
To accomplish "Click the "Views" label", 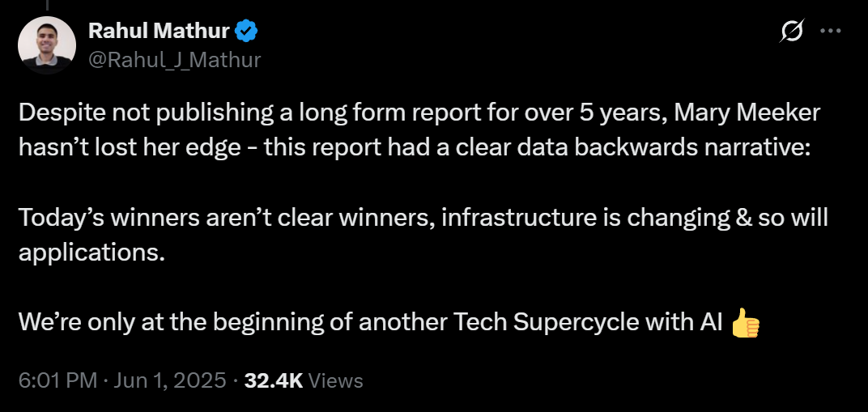I will point(336,380).
